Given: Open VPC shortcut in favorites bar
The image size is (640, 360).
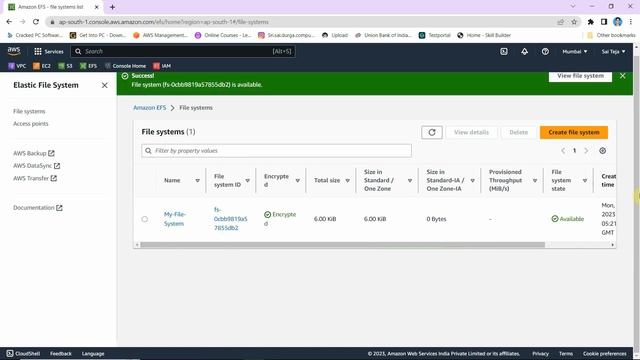Looking at the screenshot, I should click(17, 66).
